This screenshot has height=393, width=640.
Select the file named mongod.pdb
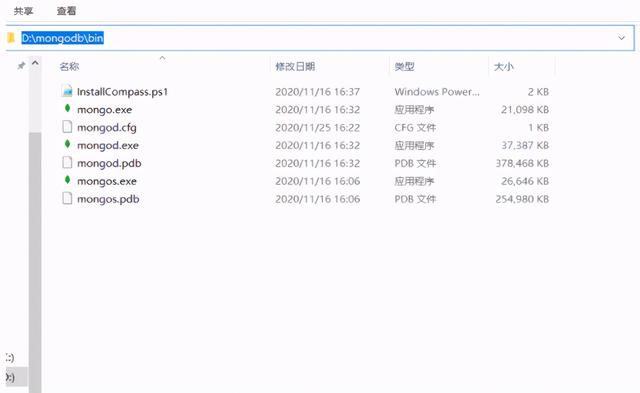[x=109, y=164]
